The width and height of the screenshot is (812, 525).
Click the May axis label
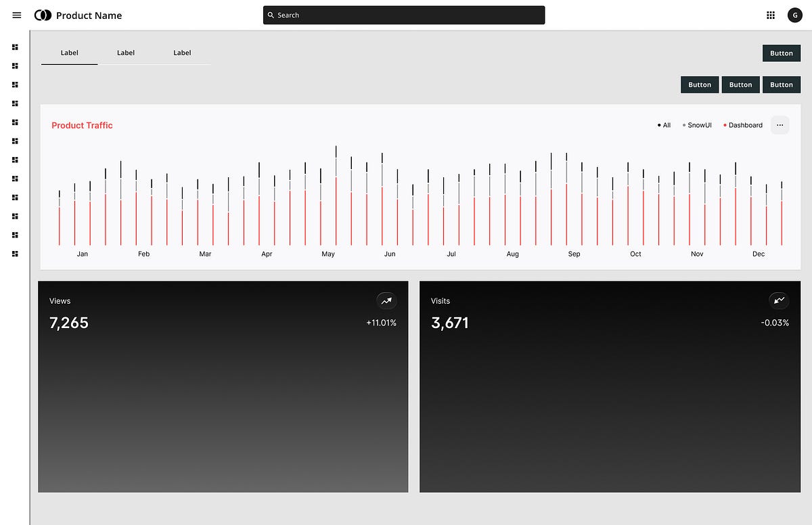[x=328, y=254]
